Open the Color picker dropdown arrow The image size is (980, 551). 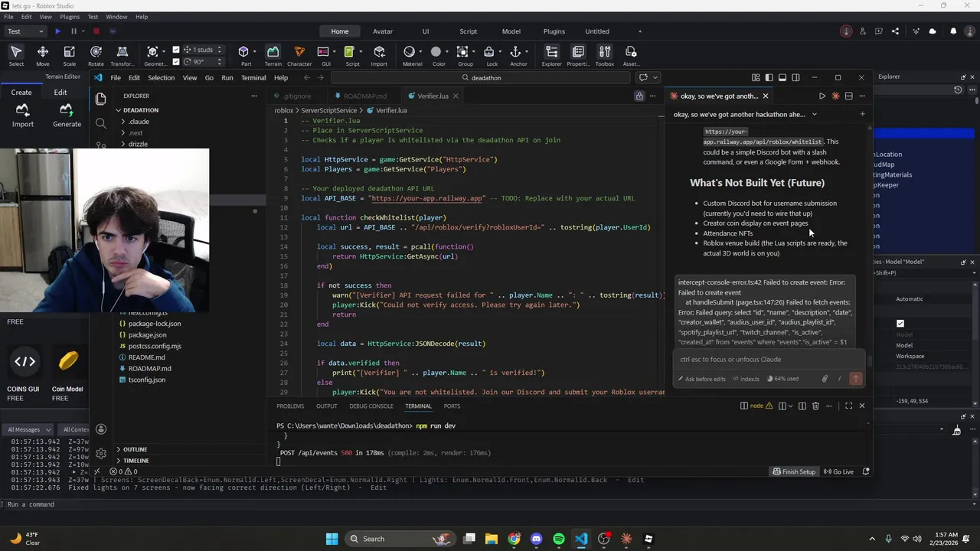(448, 52)
